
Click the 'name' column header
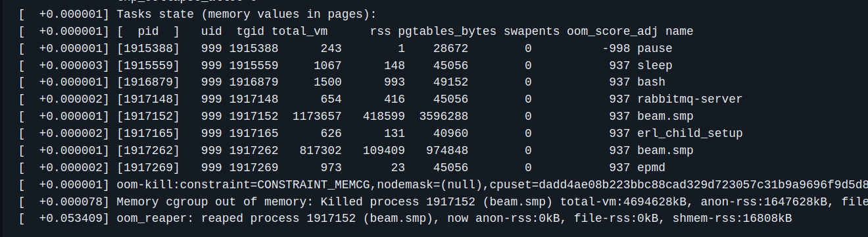[x=679, y=31]
